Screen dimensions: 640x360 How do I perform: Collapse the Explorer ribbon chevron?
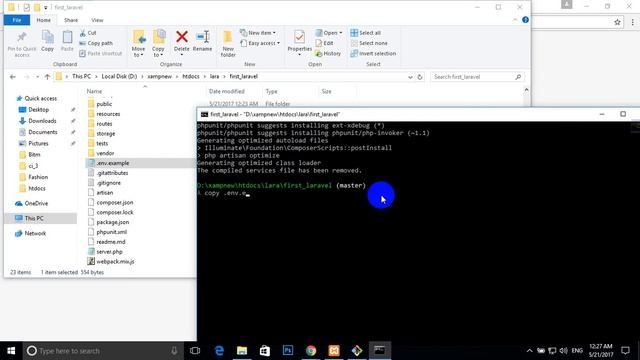tap(515, 20)
